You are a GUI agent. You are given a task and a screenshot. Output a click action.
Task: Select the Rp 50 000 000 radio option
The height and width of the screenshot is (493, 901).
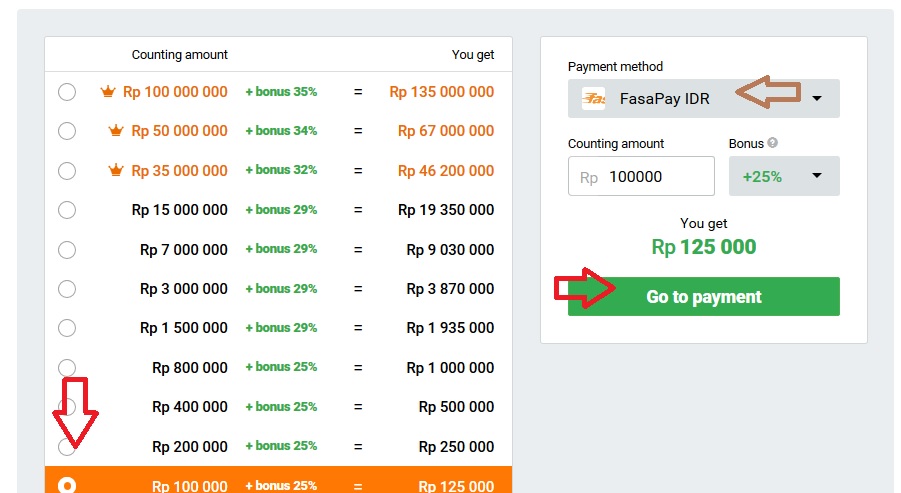tap(67, 131)
